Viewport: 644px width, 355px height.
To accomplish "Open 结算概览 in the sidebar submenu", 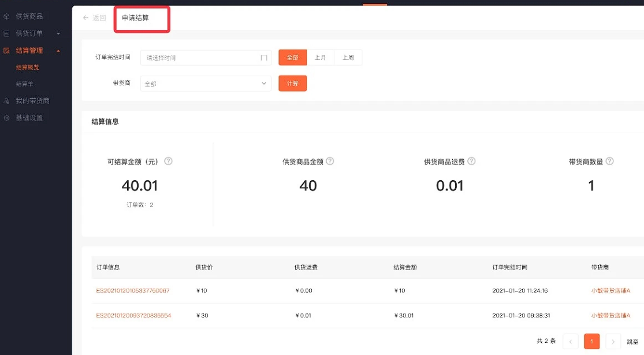I will 28,68.
